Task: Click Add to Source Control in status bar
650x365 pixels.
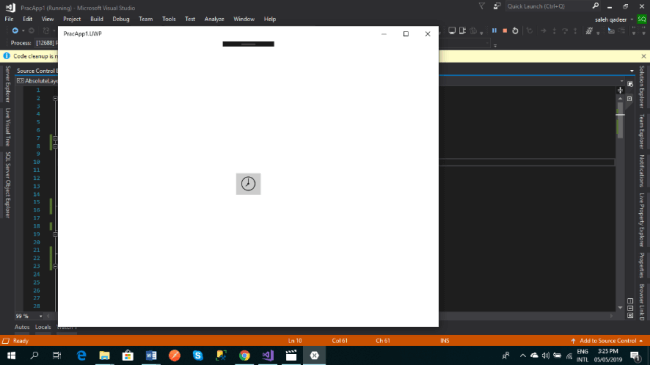Action: point(607,341)
